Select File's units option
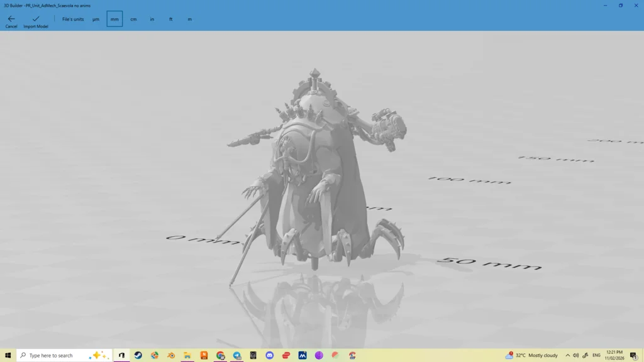This screenshot has width=644, height=362. click(73, 19)
